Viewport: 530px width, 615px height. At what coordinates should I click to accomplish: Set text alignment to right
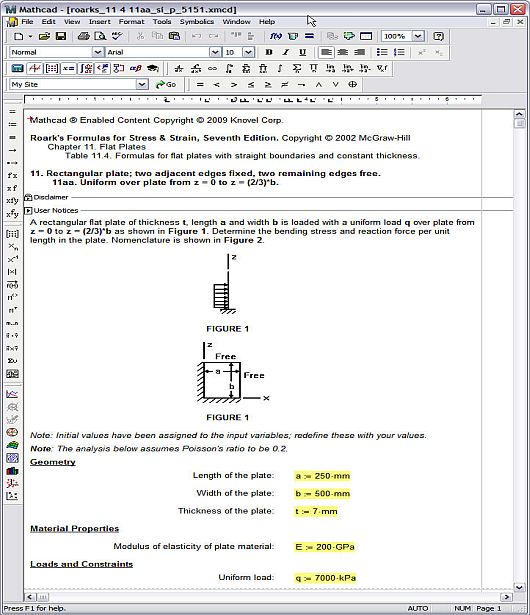pyautogui.click(x=359, y=52)
